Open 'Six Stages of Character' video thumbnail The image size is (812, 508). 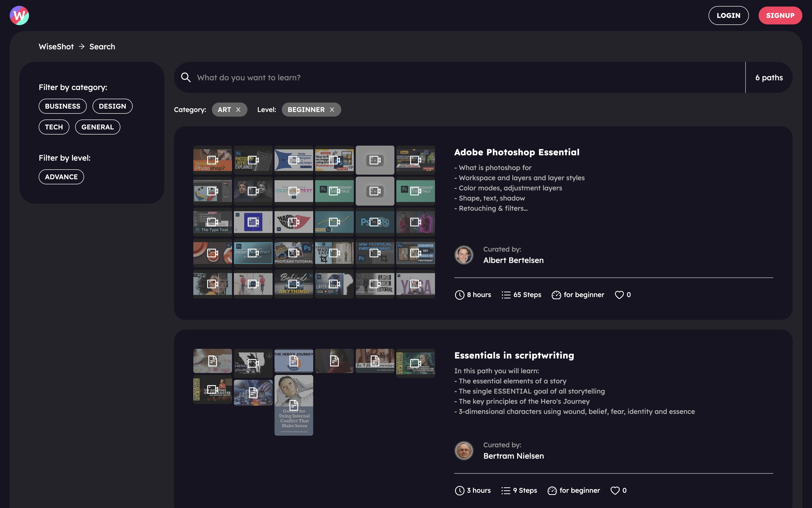tap(212, 390)
